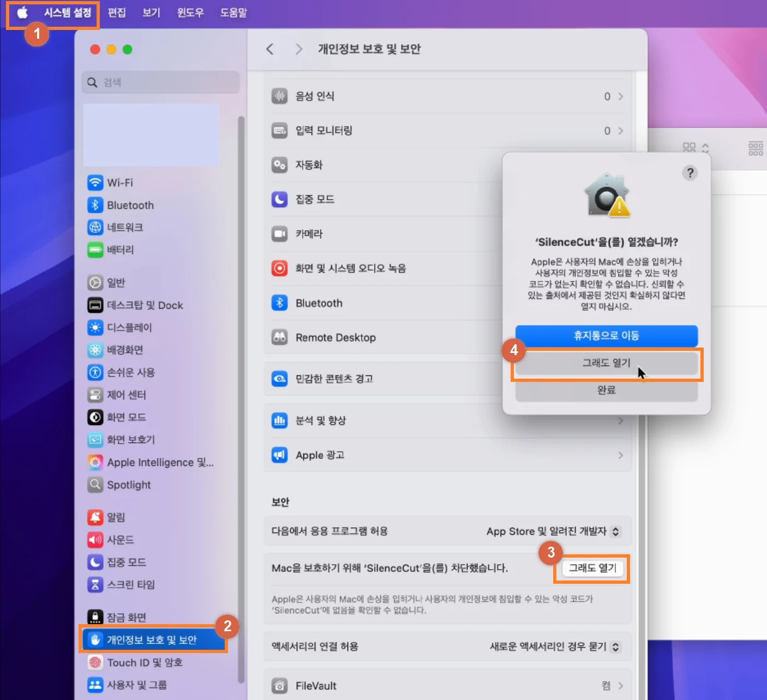Open the 민감한 콘텐츠 경고 row
This screenshot has width=767, height=700.
tap(447, 379)
